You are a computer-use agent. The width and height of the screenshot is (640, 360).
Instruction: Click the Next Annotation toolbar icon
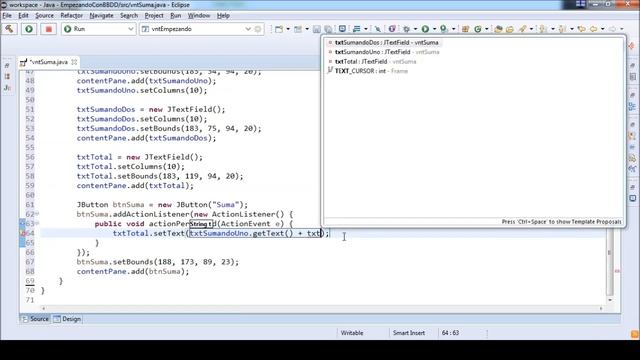(543, 29)
